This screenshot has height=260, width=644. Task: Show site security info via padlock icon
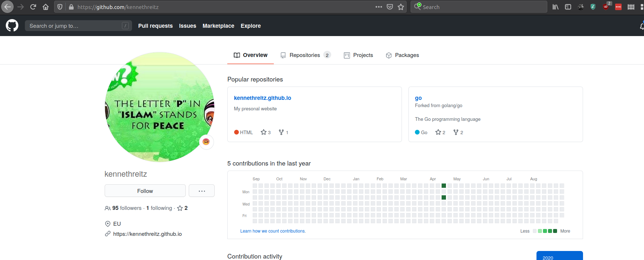point(71,7)
